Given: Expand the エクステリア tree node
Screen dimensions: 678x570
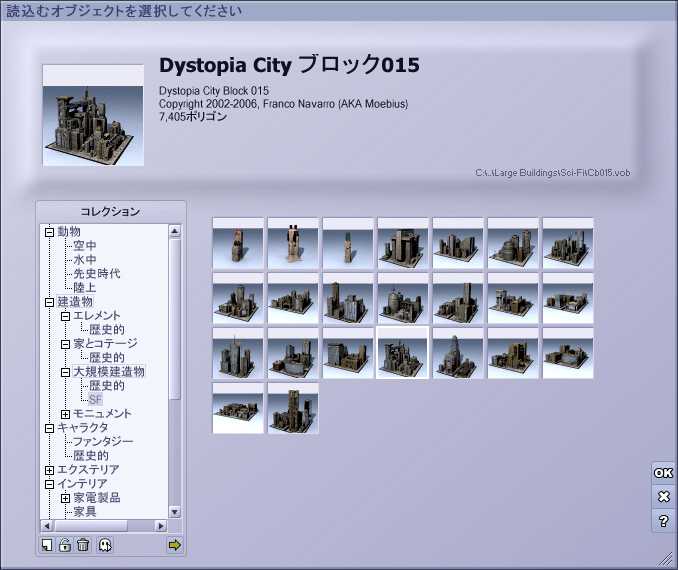Looking at the screenshot, I should click(49, 470).
